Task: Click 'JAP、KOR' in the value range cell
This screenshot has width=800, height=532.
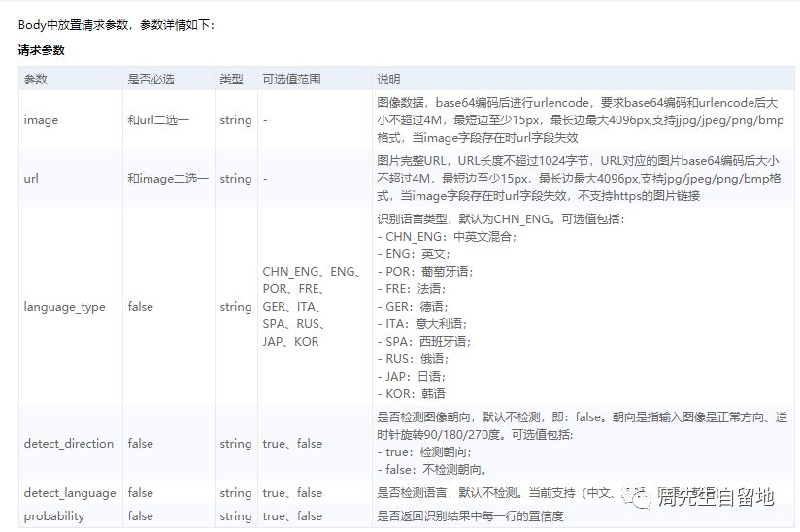Action: 291,341
